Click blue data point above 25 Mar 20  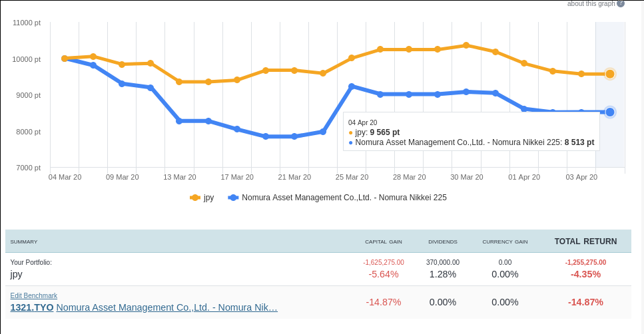click(x=352, y=86)
